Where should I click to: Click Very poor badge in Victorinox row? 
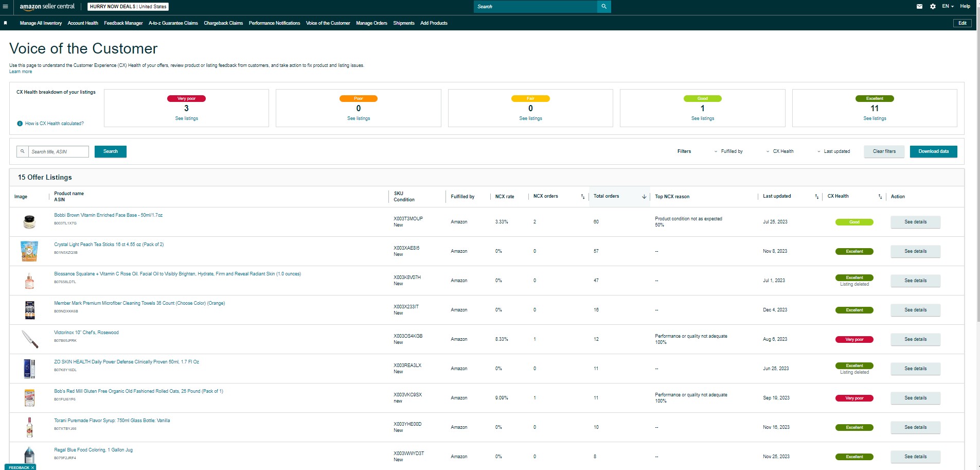click(x=854, y=339)
